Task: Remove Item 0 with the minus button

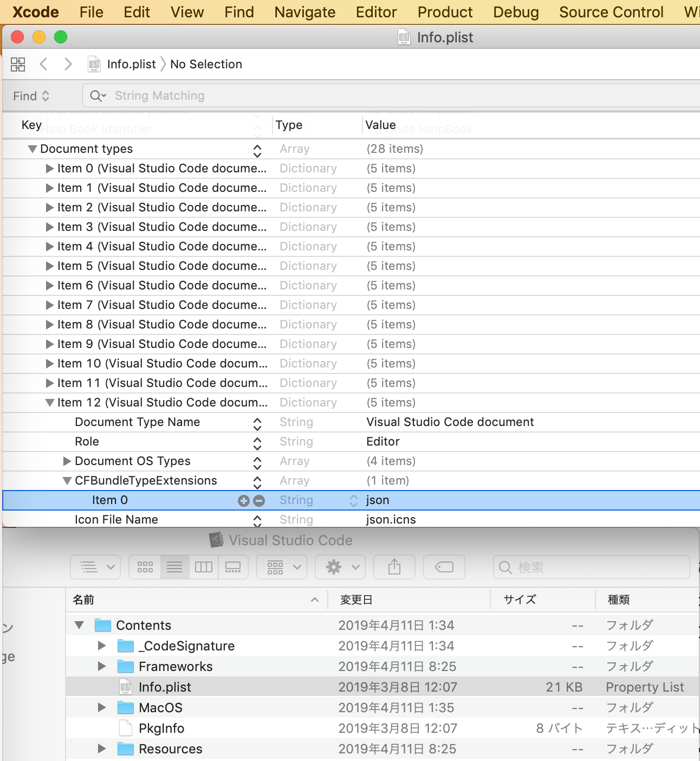Action: (259, 501)
